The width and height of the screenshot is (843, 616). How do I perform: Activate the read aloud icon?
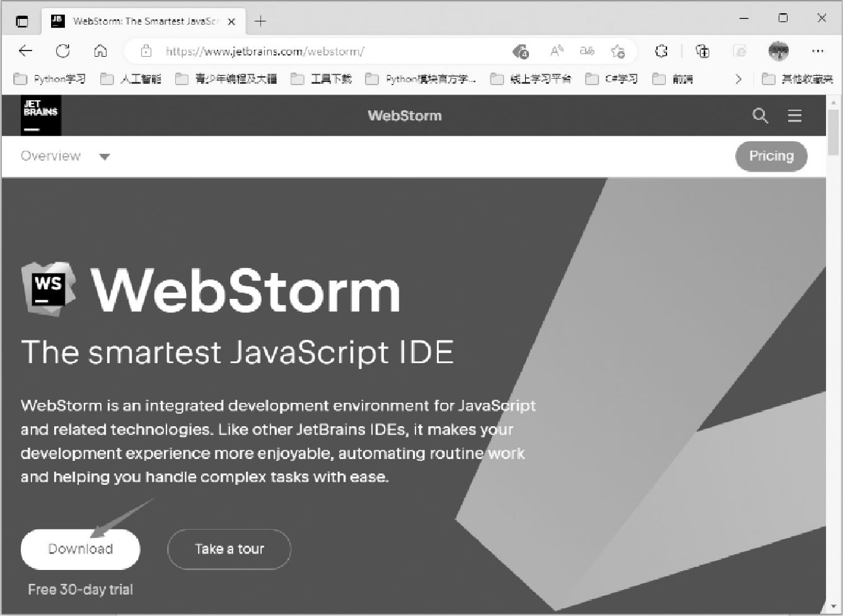[x=557, y=51]
